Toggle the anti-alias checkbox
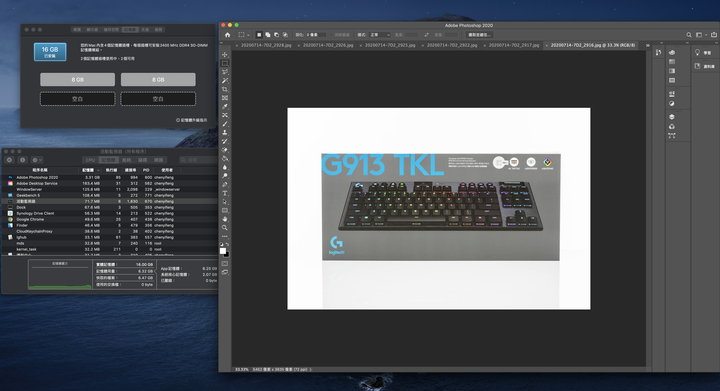Viewport: 720px width, 391px height. click(x=332, y=35)
